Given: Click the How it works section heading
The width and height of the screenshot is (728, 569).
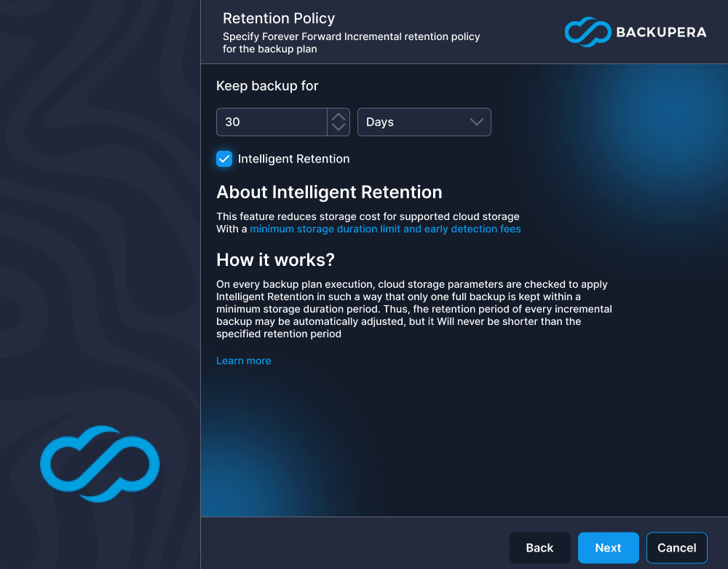Looking at the screenshot, I should (x=275, y=259).
